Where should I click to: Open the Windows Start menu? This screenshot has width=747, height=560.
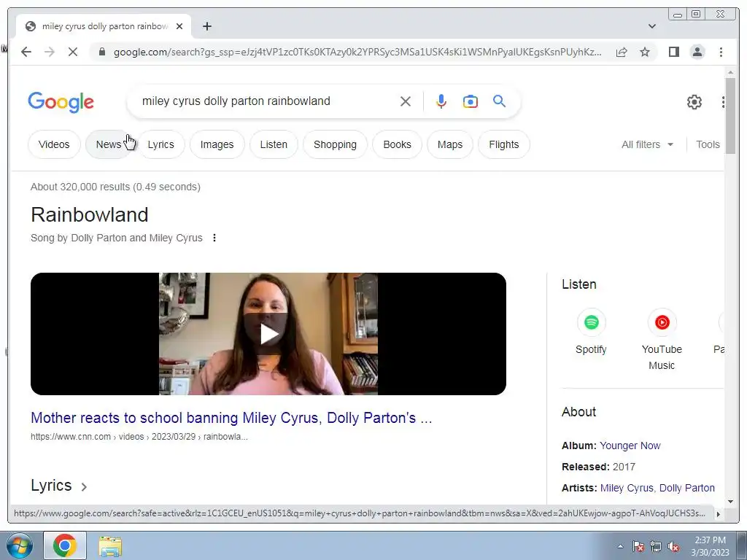19,545
